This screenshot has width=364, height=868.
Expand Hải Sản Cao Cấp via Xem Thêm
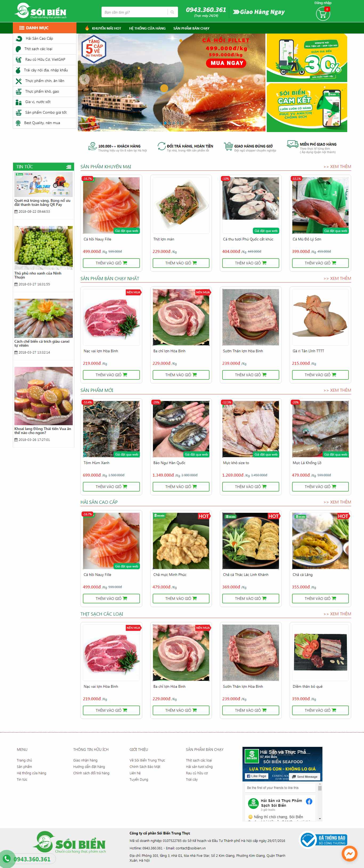click(x=337, y=502)
